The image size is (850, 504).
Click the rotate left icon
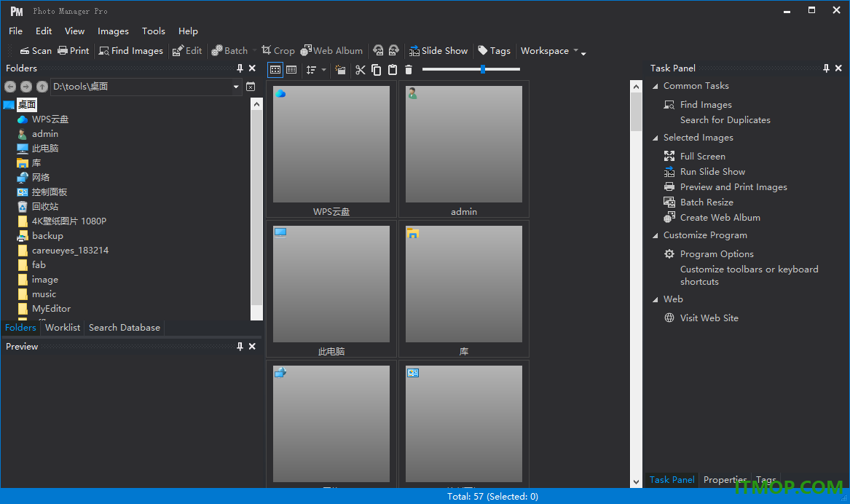click(378, 50)
